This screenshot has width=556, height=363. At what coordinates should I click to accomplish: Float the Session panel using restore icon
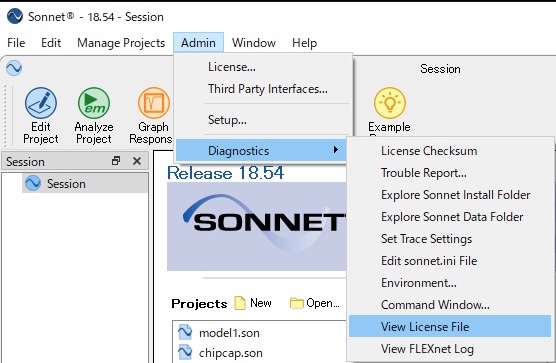[116, 161]
